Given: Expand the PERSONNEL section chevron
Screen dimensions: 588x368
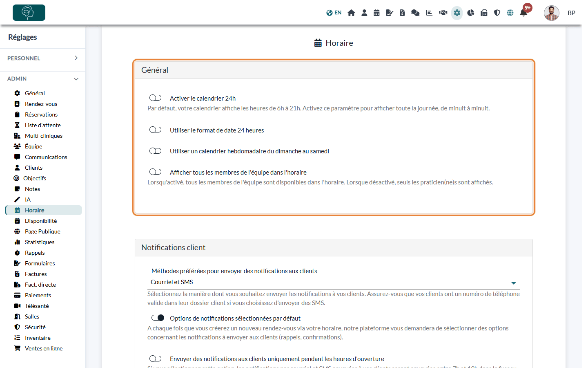Looking at the screenshot, I should (76, 58).
